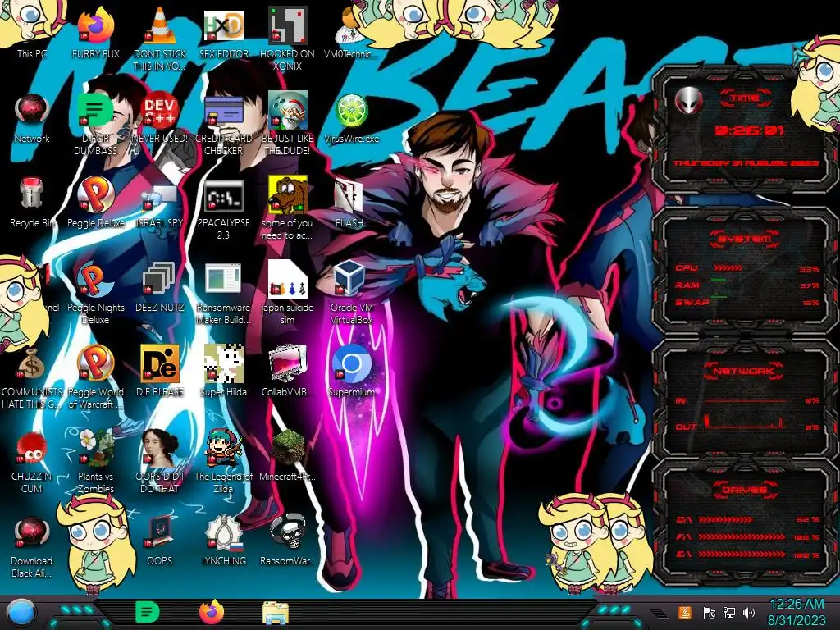The height and width of the screenshot is (630, 840).
Task: Click the red TIME widget header
Action: 745,98
